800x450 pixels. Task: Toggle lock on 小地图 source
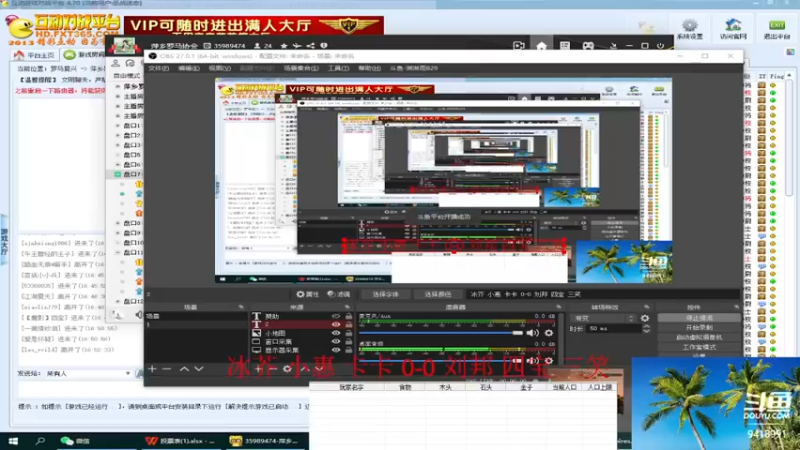point(348,333)
